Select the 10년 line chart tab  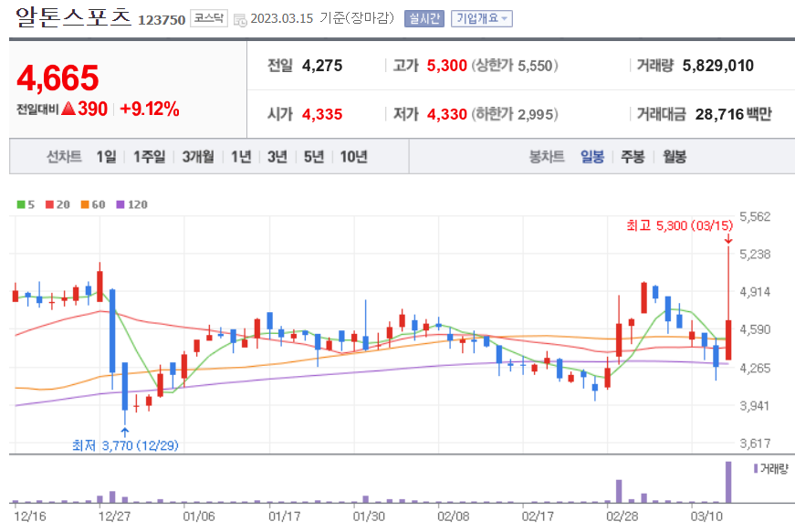(x=353, y=157)
